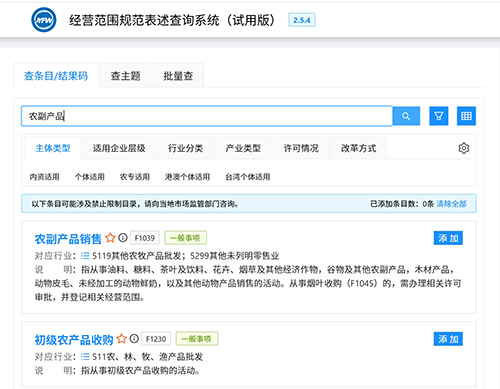Expand industry list icon for 农副产品销售

(x=85, y=256)
